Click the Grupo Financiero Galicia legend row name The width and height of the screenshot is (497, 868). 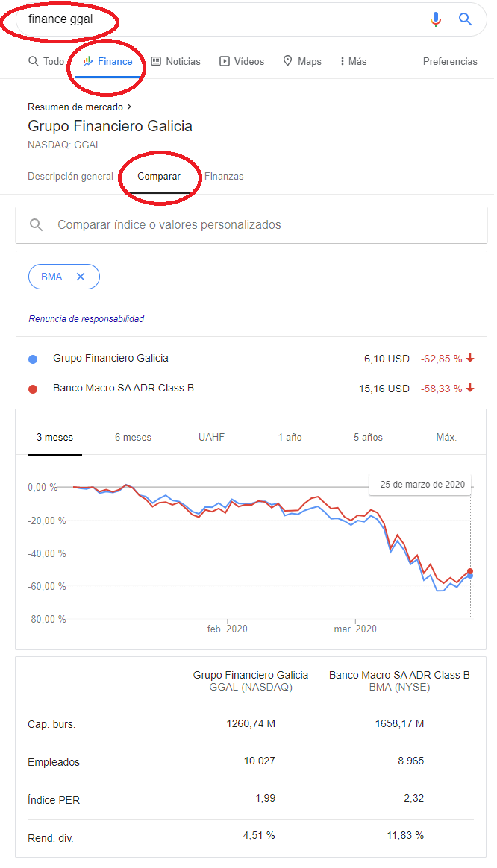point(110,358)
